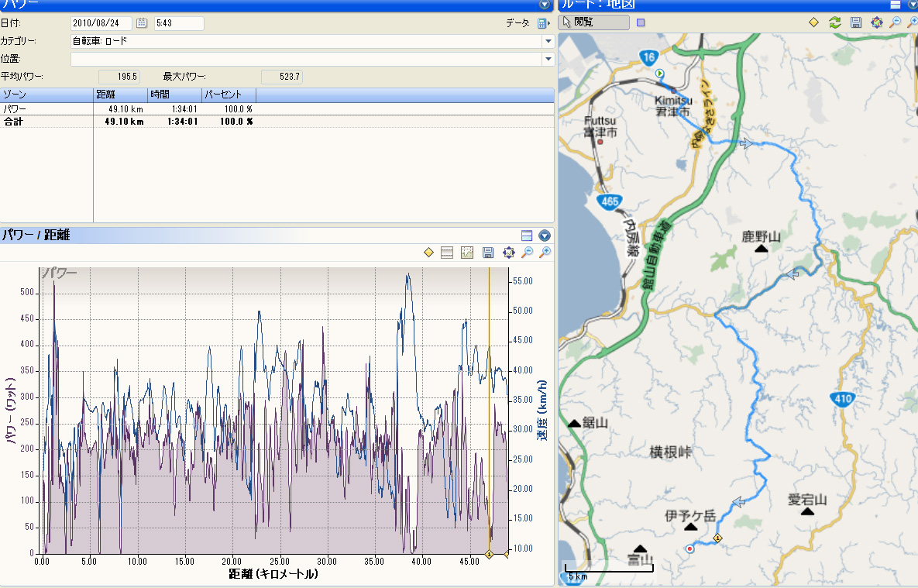Fit the power chart to window
918x588 pixels.
pos(508,253)
